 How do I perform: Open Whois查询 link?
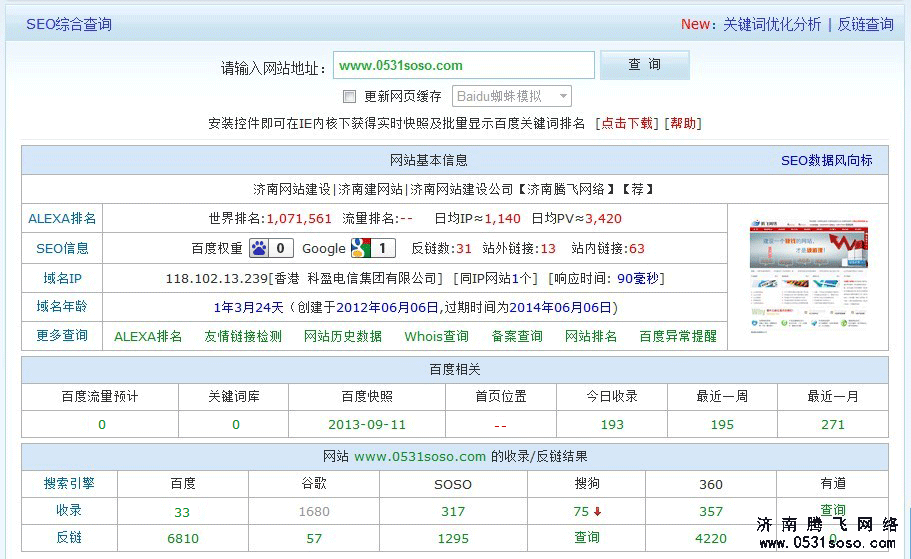pyautogui.click(x=436, y=336)
